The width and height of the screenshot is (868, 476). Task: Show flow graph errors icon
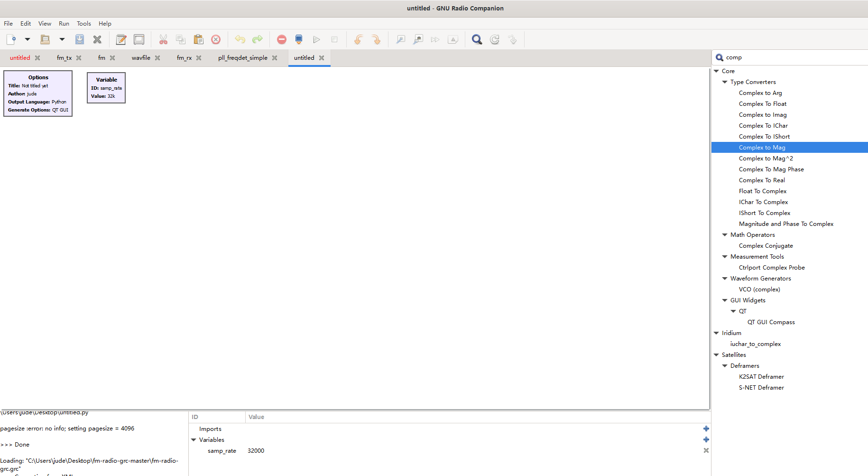[282, 39]
